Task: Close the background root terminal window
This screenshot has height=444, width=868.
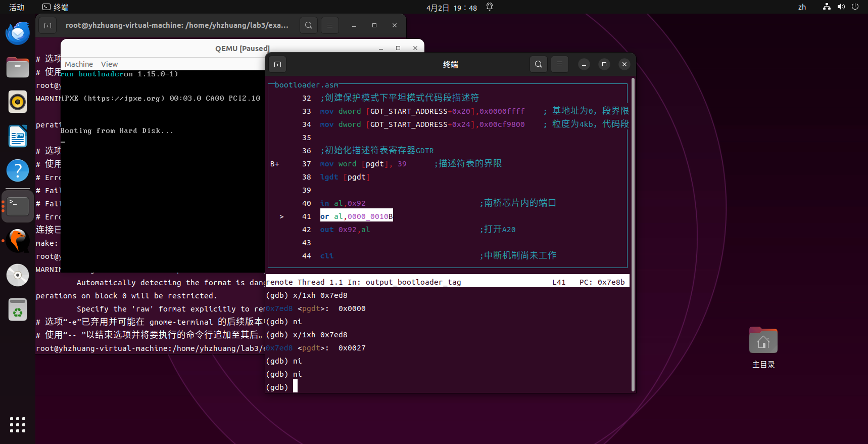Action: (x=395, y=25)
